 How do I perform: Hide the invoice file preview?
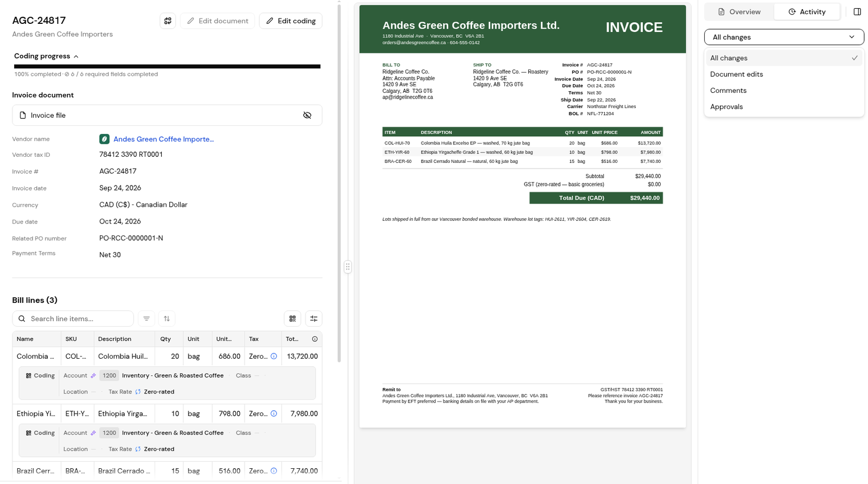[307, 115]
